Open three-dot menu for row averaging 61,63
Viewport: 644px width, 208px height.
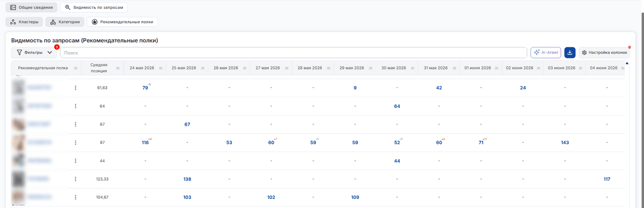75,88
